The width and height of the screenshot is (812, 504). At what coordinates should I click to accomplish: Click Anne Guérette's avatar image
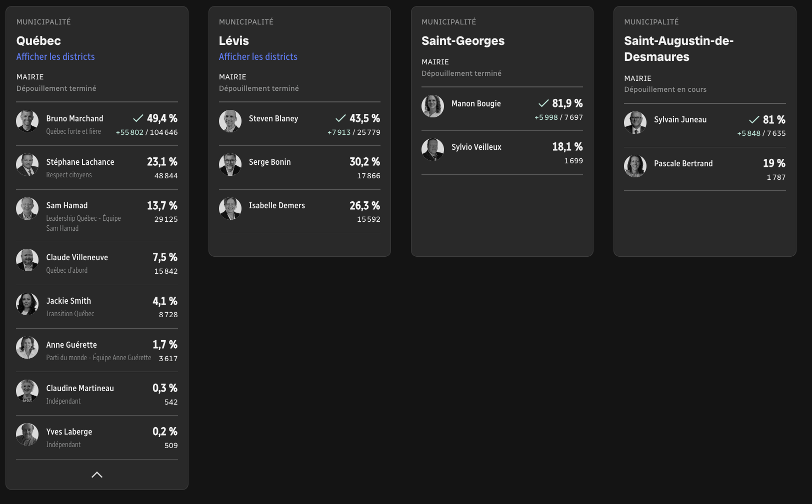coord(27,347)
